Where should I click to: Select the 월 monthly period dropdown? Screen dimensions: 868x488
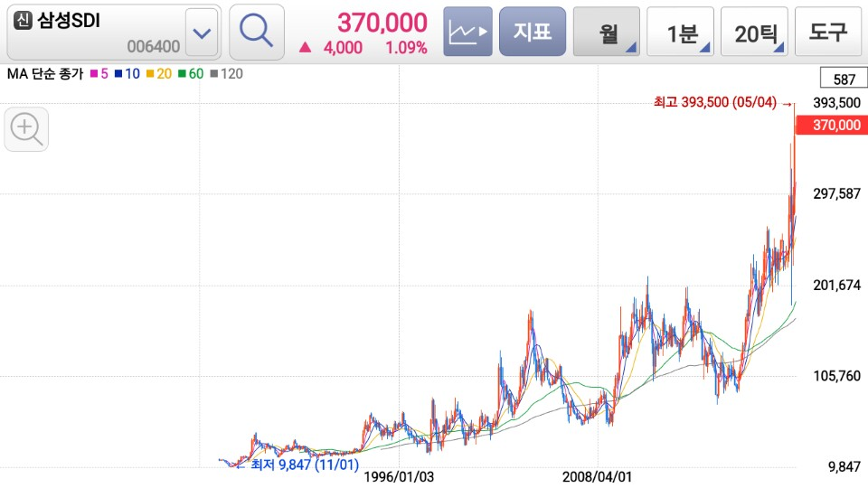(607, 32)
